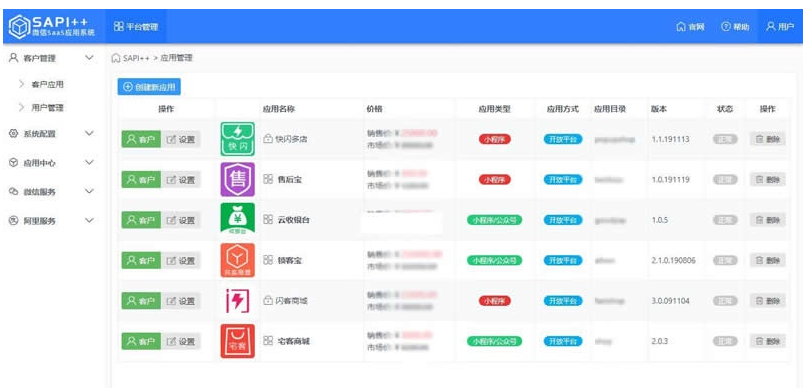Delete the 云收银台 application
Viewport: 803px width, 388px height.
[x=768, y=220]
